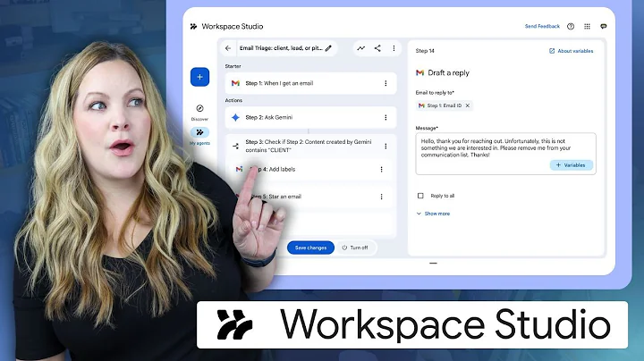Click the Send Feedback link
Image resolution: width=644 pixels, height=361 pixels.
542,26
